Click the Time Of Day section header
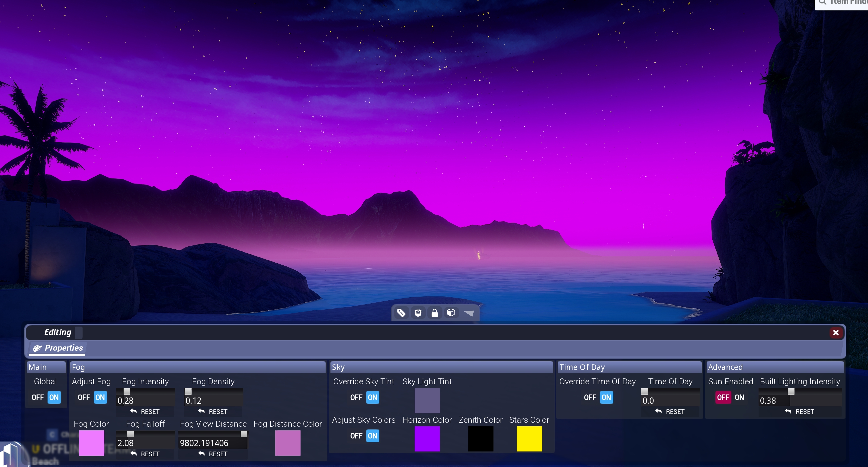868x467 pixels. click(629, 367)
